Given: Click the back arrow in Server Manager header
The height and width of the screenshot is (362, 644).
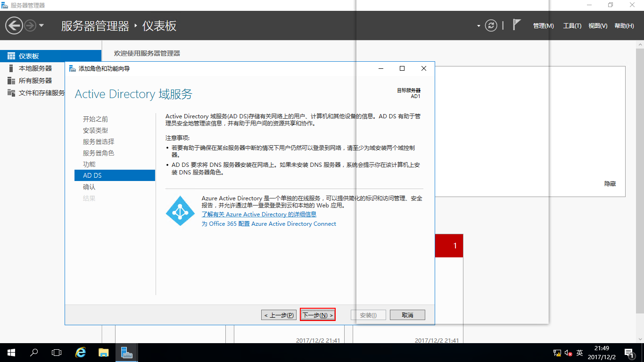Looking at the screenshot, I should click(14, 25).
